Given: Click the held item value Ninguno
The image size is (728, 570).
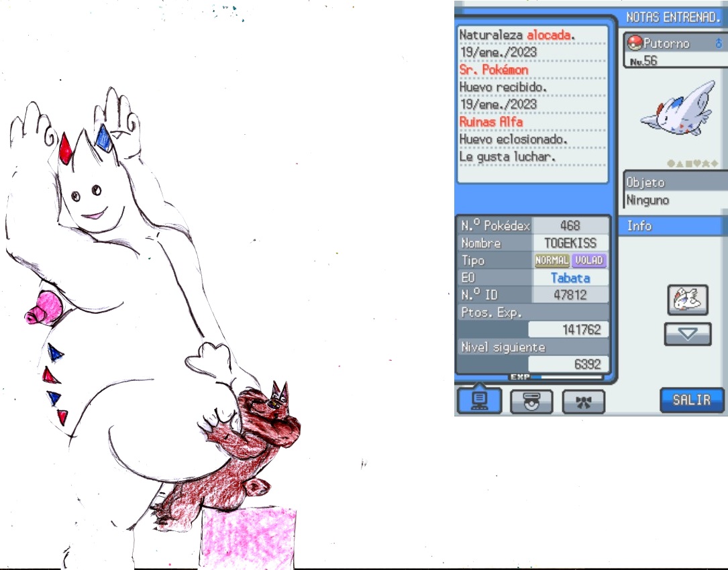Looking at the screenshot, I should (x=647, y=200).
